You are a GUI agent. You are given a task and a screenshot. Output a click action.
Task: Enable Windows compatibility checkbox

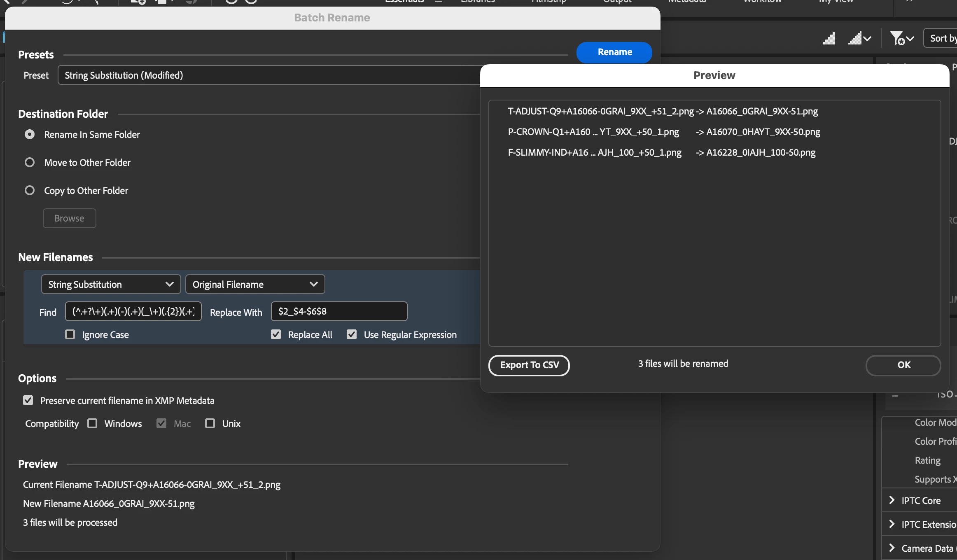(92, 423)
